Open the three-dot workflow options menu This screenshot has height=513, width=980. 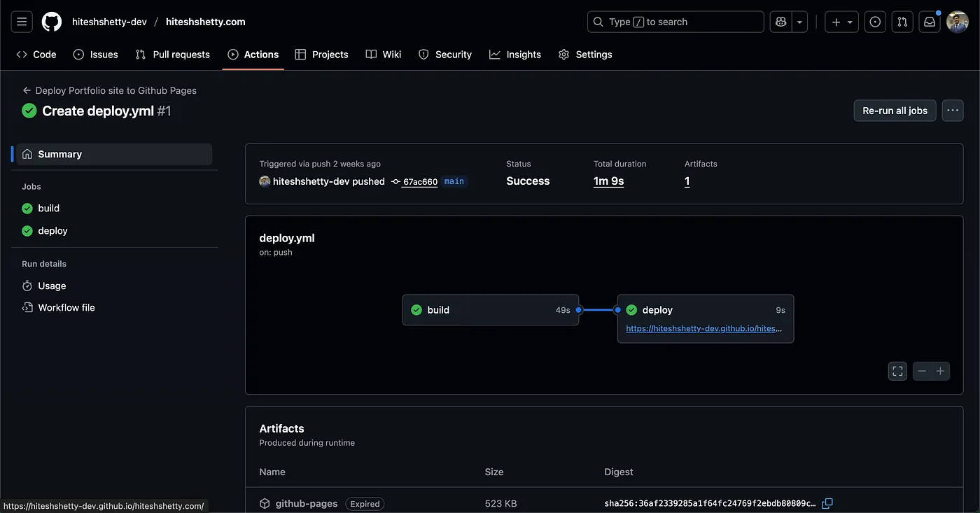(952, 111)
